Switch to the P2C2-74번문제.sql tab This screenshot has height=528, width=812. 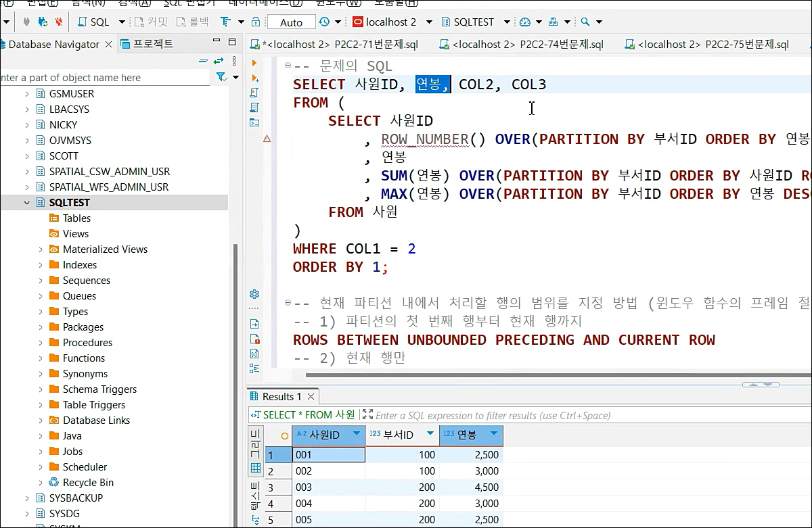pos(521,45)
